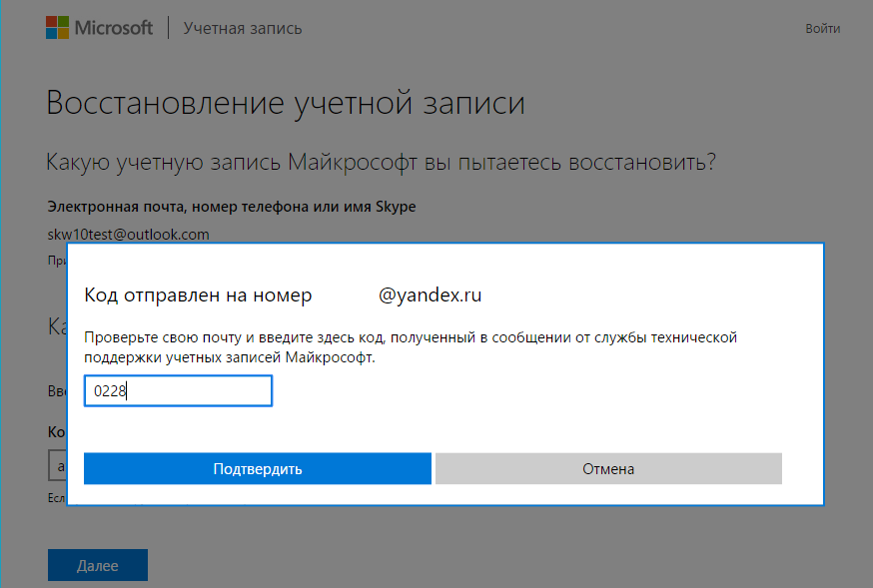Click the partly hidden input behind the dialog
This screenshot has width=873, height=588.
[x=58, y=465]
